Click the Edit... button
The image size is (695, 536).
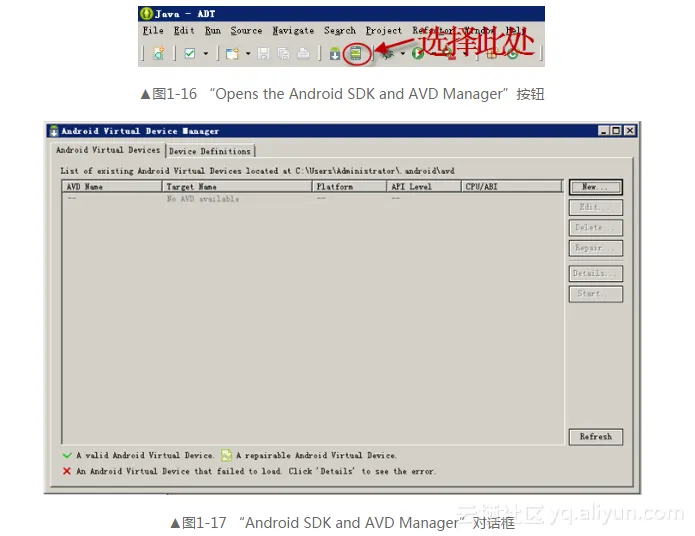tap(596, 207)
